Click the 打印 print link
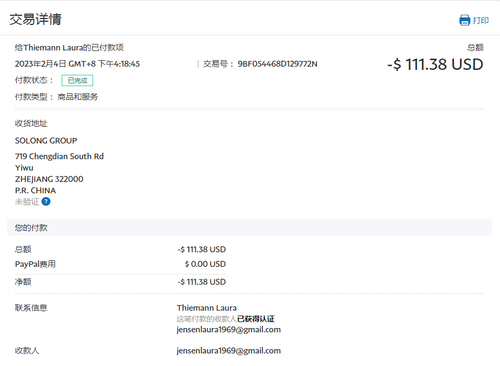This screenshot has height=366, width=500. coord(481,21)
